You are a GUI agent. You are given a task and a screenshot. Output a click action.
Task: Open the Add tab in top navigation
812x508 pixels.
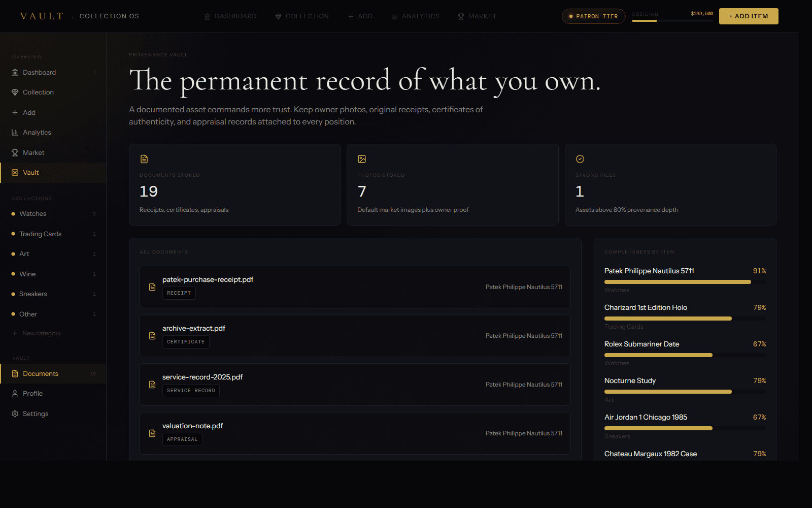360,16
